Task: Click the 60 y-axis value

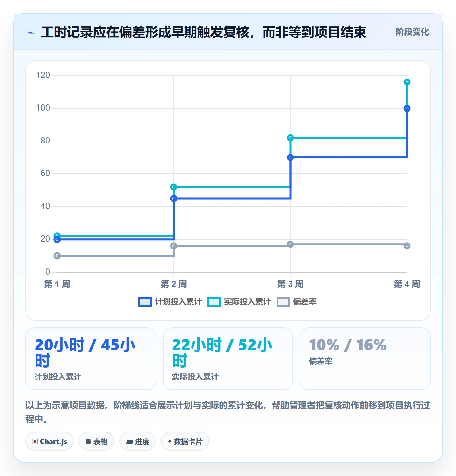Action: (45, 173)
